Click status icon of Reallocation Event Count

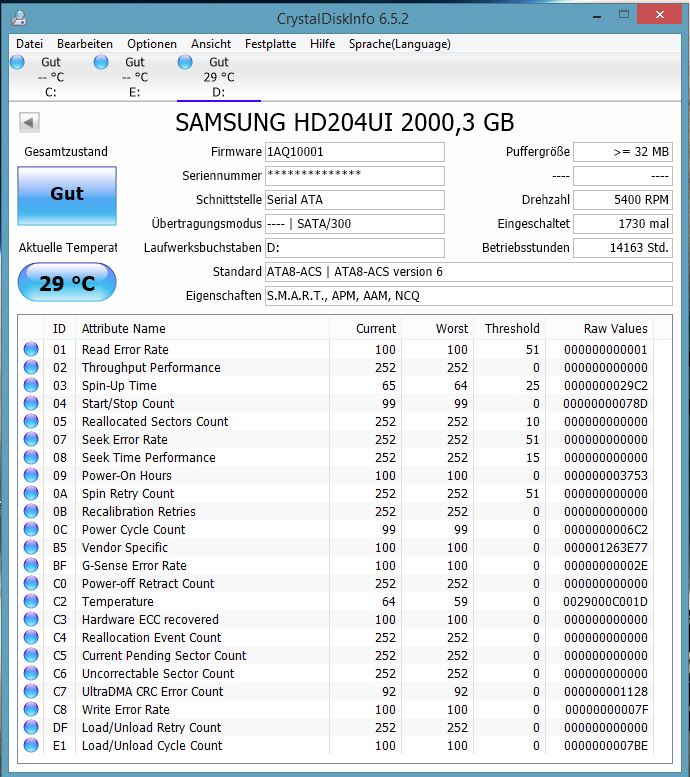(x=31, y=637)
